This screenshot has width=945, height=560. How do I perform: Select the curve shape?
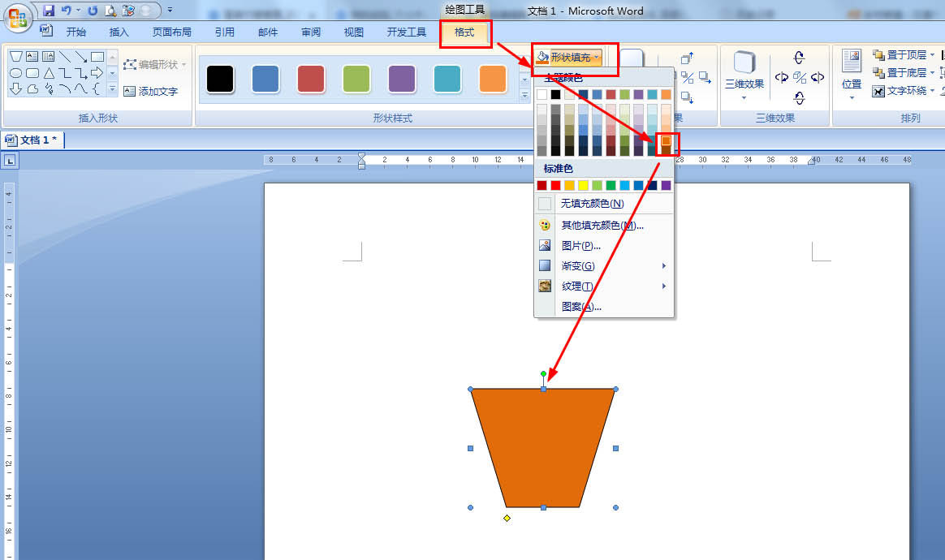[x=81, y=89]
